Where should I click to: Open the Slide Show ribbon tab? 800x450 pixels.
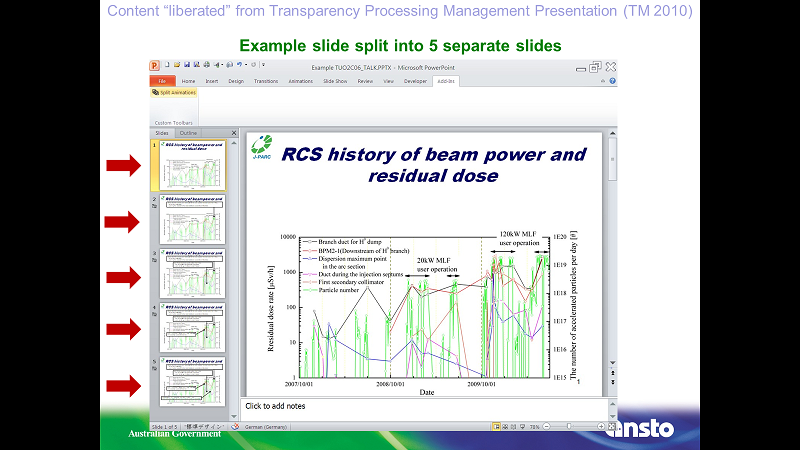coord(335,80)
